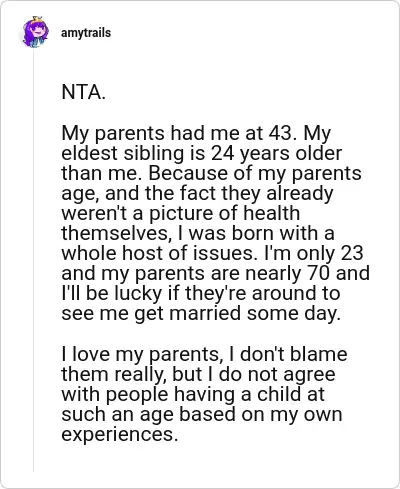The image size is (400, 489).
Task: Click the line 'I'll be lucky if they're around to'
Action: pos(201,293)
